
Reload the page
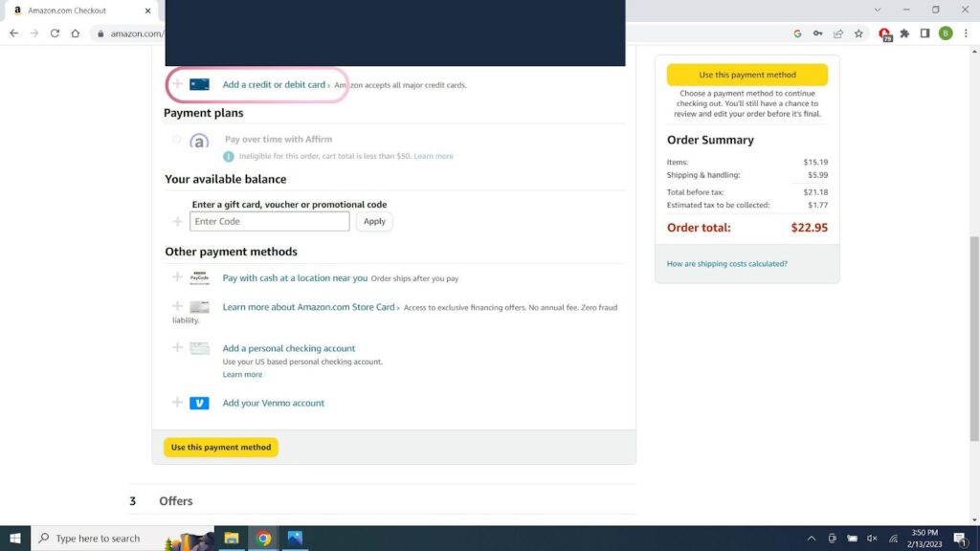point(55,33)
